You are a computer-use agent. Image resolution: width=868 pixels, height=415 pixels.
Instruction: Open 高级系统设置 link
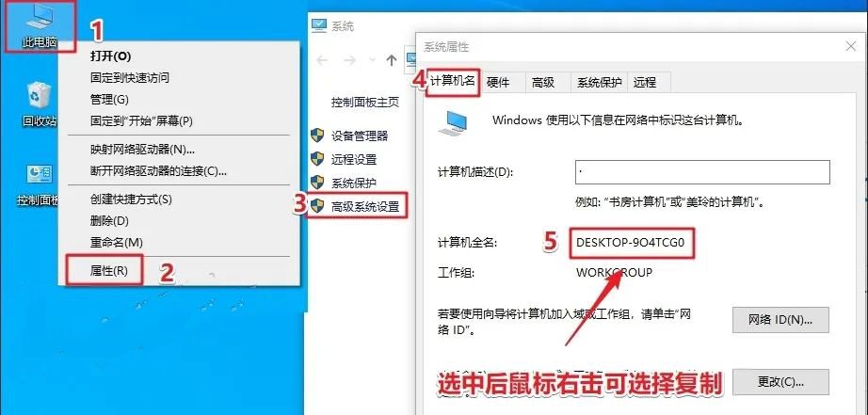[365, 206]
